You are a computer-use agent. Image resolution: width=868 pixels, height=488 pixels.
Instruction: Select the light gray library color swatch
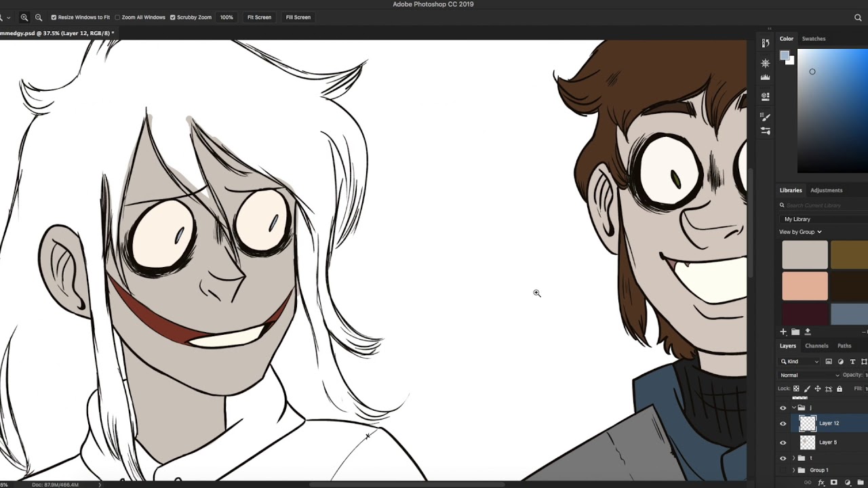(x=805, y=255)
